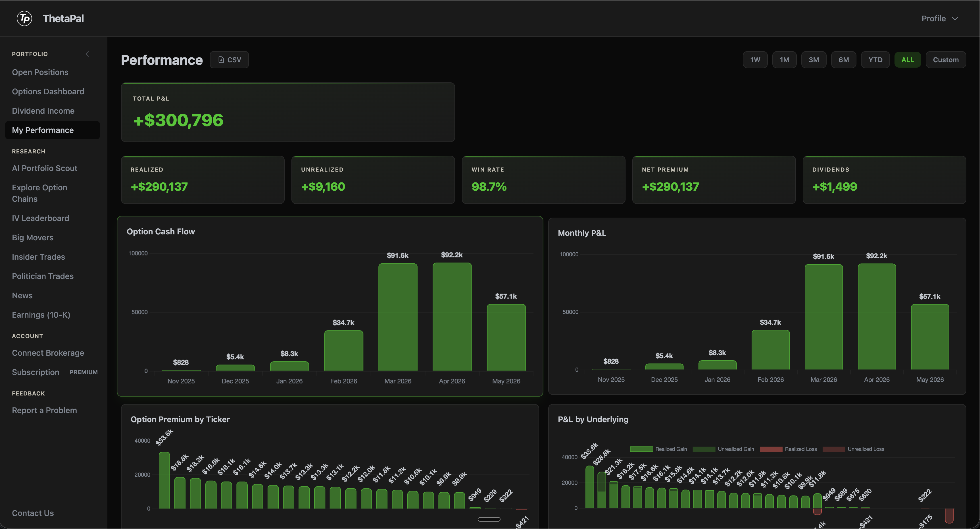Click Jan 2026 bar in Option Cash Flow
Image resolution: width=980 pixels, height=529 pixels.
click(289, 366)
